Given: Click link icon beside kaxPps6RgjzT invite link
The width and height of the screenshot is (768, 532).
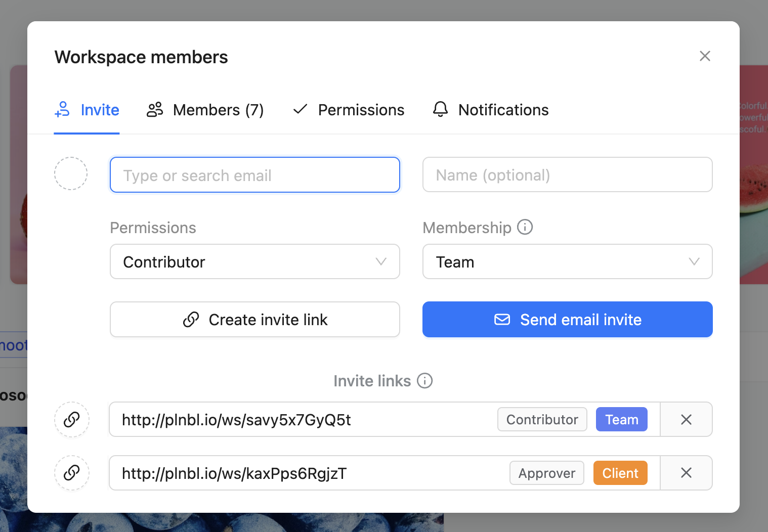Looking at the screenshot, I should pos(71,473).
